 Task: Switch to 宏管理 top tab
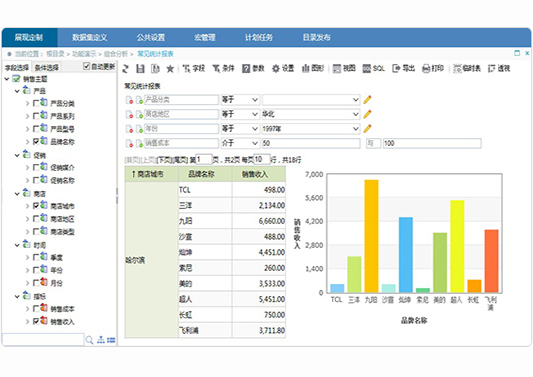tap(205, 37)
